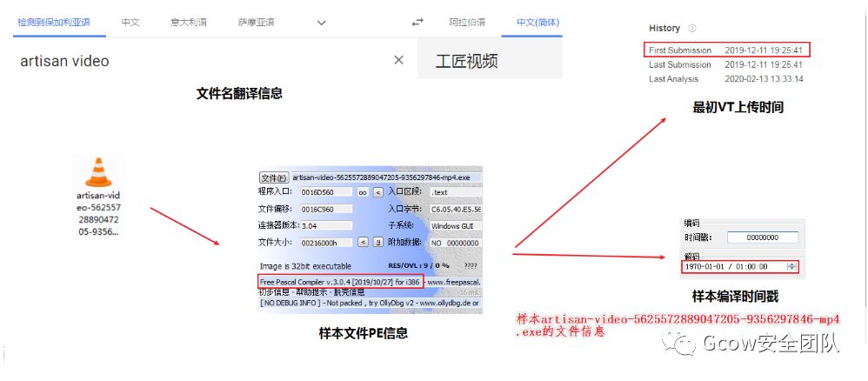
Task: Click the 程序入口 value 0016D560
Action: point(326,192)
